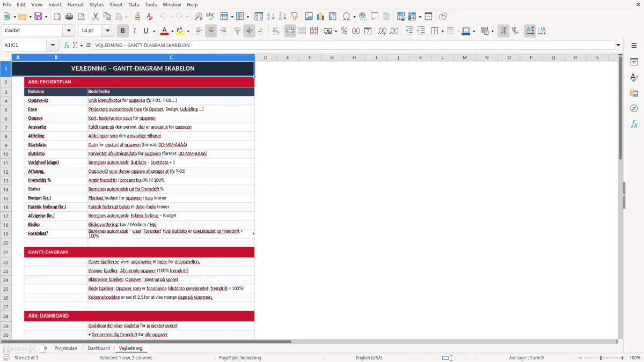Switch to the Dashboard sheet tab

[99, 348]
